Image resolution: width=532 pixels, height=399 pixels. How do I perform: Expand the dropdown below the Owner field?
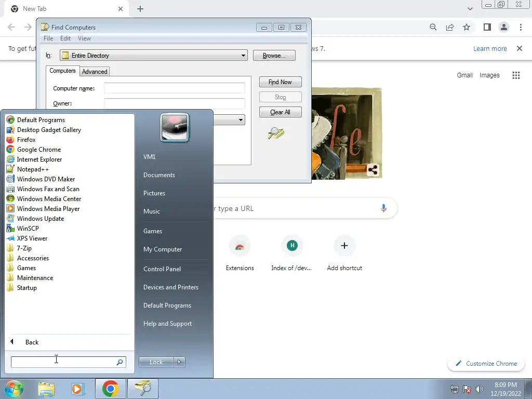click(x=241, y=120)
